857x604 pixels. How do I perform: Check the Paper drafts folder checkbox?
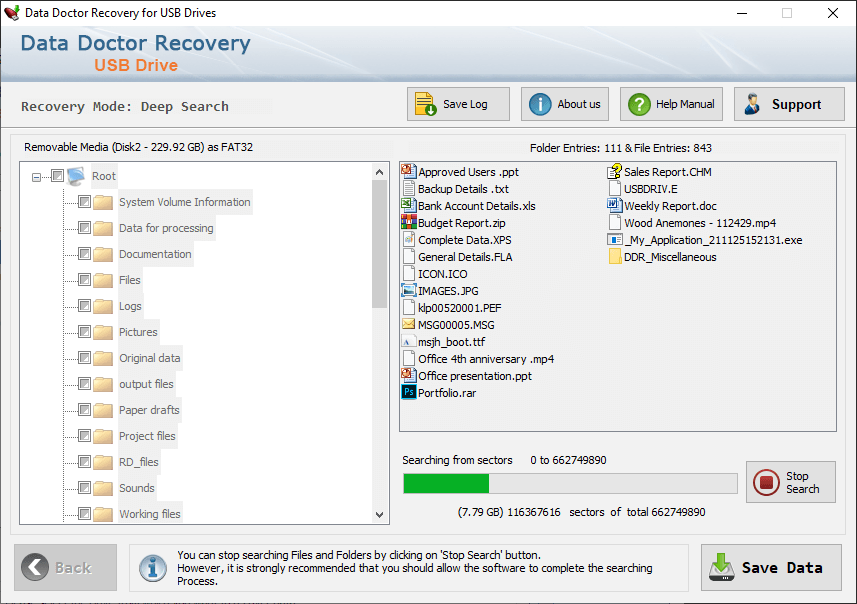pos(84,409)
